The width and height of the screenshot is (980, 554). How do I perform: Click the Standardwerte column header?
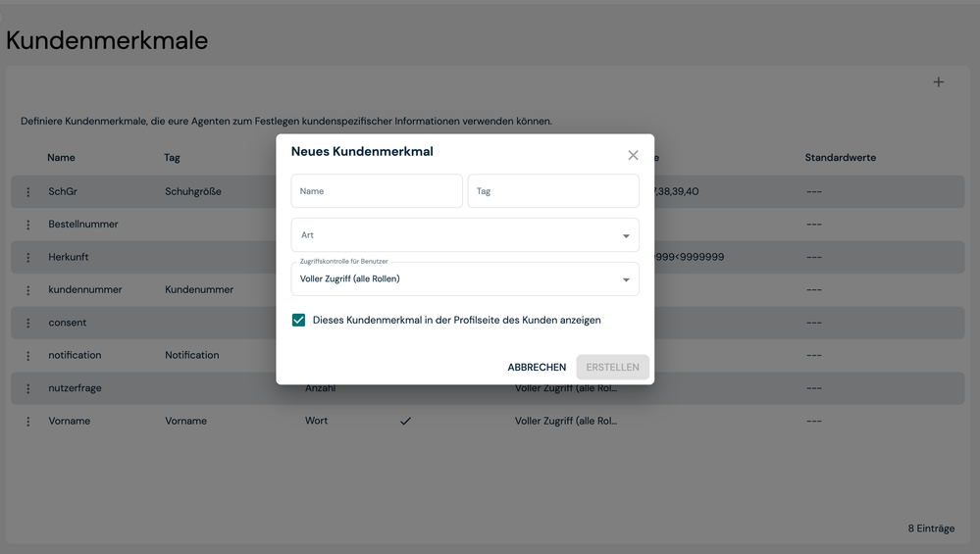pyautogui.click(x=840, y=158)
